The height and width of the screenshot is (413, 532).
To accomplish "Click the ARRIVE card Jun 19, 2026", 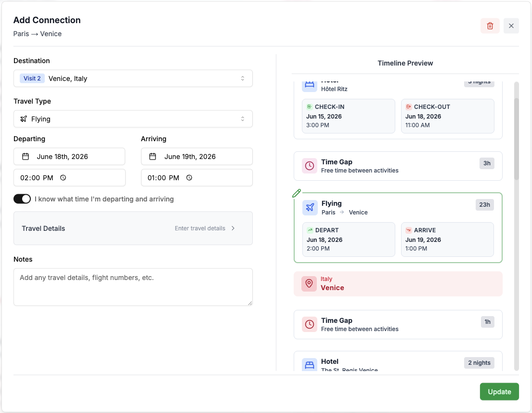I will point(448,240).
